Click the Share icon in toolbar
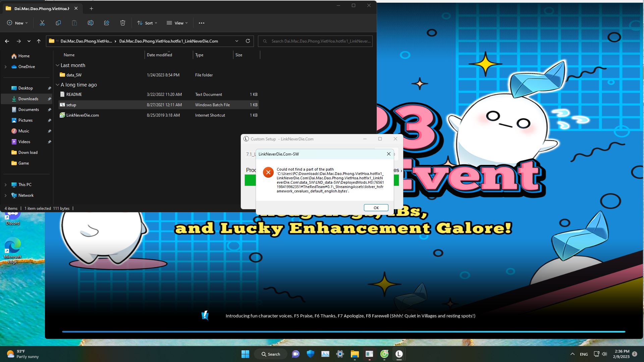 click(x=107, y=23)
